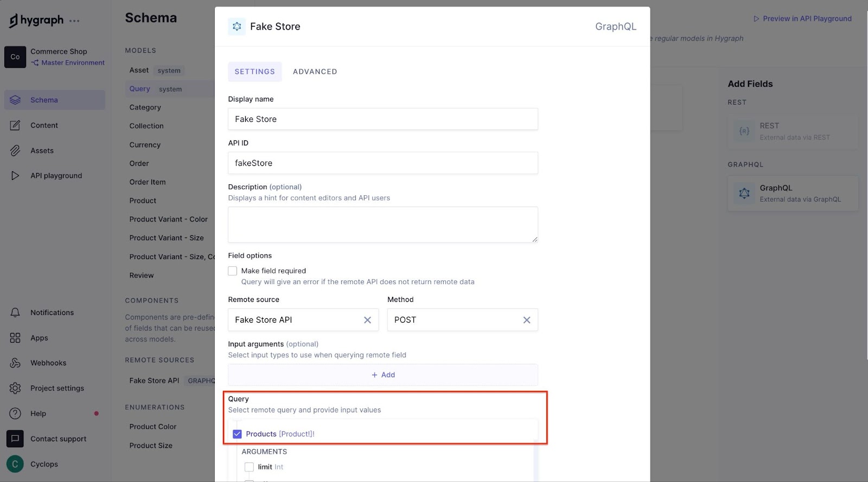Open Preview in API Playground link

(802, 18)
